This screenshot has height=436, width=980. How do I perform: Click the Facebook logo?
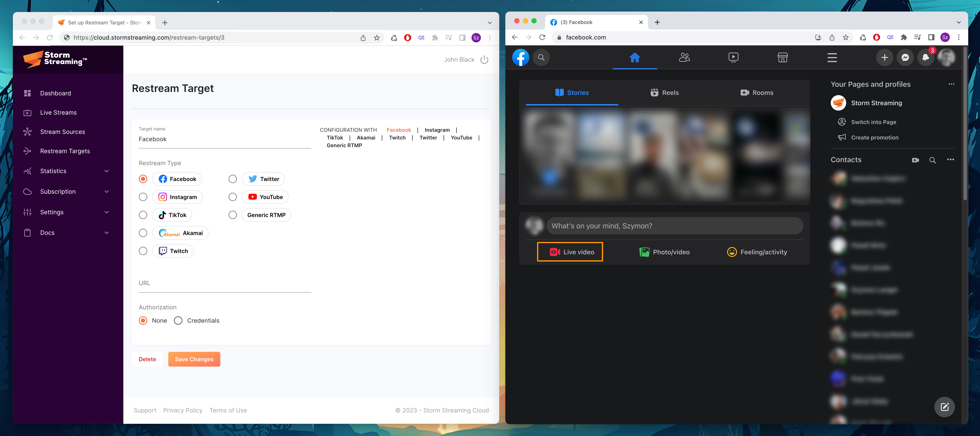tap(521, 57)
